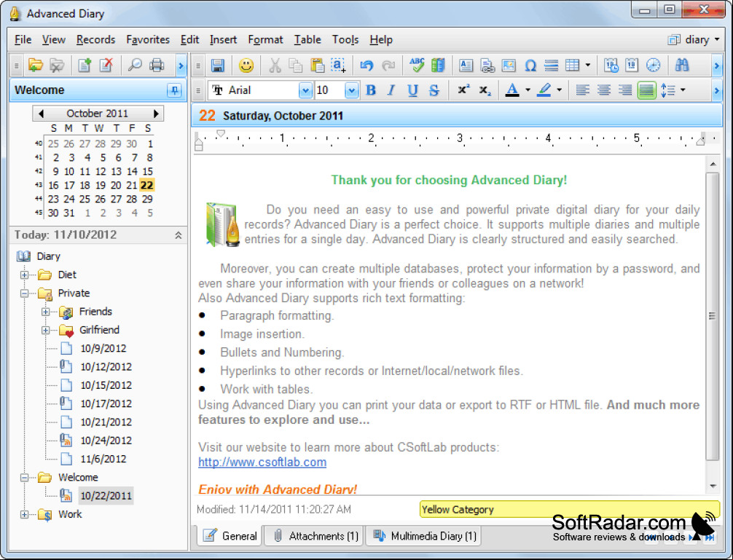Open the Format menu
The image size is (733, 560).
click(265, 40)
